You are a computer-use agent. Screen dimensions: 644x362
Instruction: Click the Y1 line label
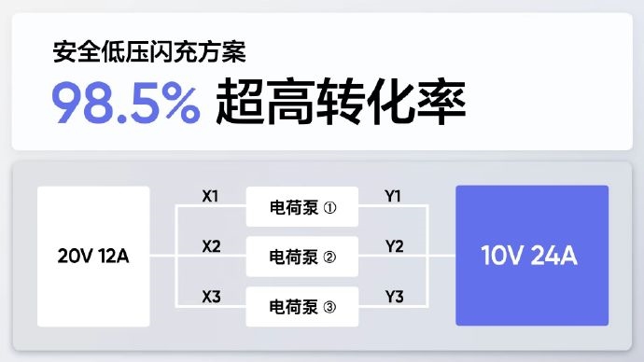pos(393,196)
